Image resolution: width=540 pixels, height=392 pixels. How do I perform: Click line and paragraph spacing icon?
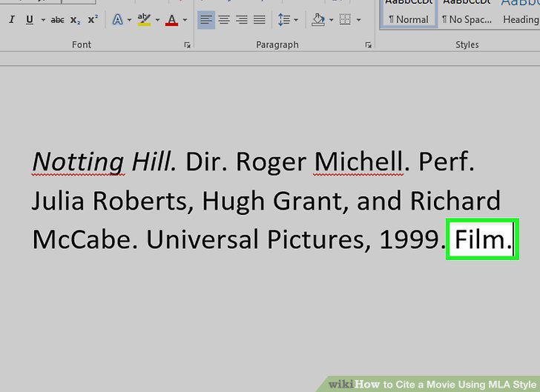[283, 19]
